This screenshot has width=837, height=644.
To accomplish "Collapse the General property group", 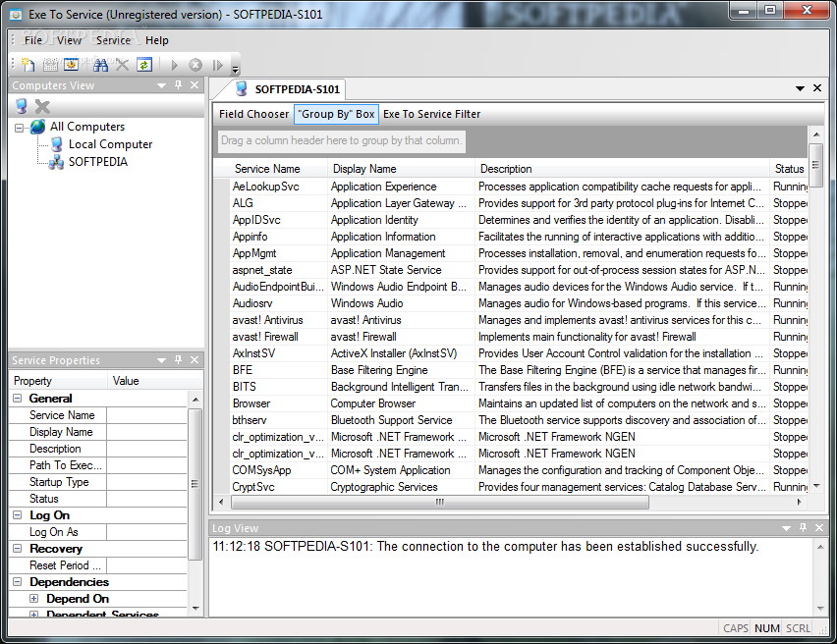I will tap(17, 398).
